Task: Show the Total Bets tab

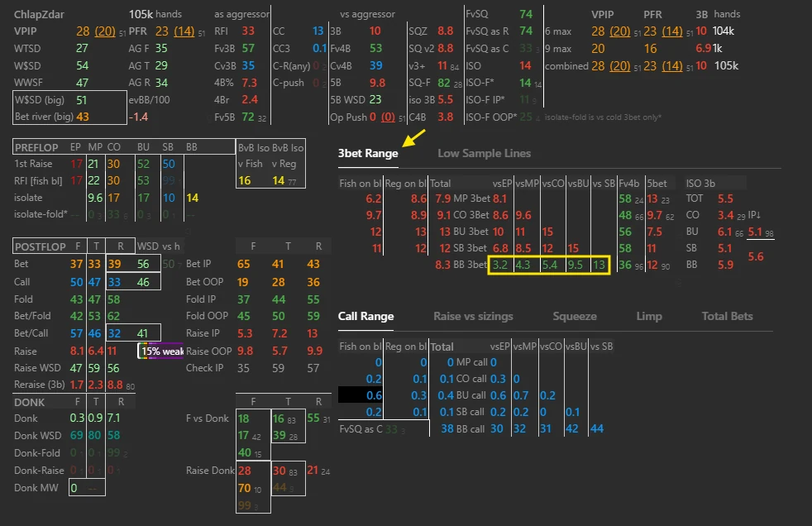Action: (727, 316)
